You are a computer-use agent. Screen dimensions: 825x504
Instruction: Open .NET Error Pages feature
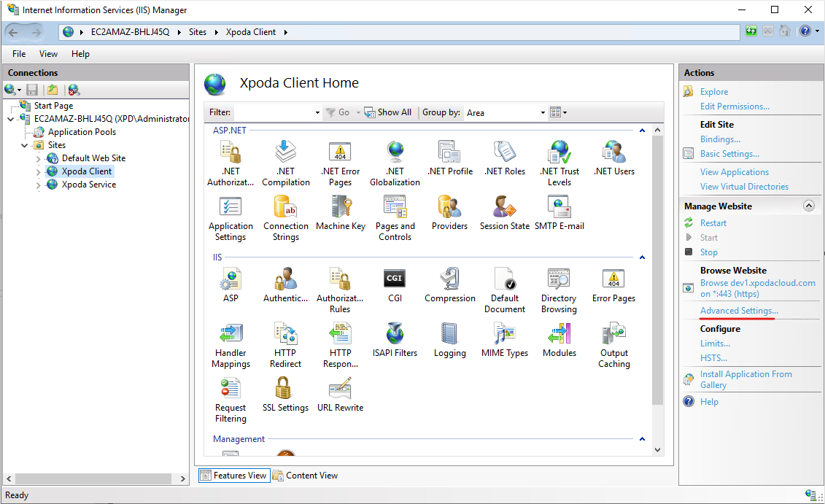click(341, 163)
